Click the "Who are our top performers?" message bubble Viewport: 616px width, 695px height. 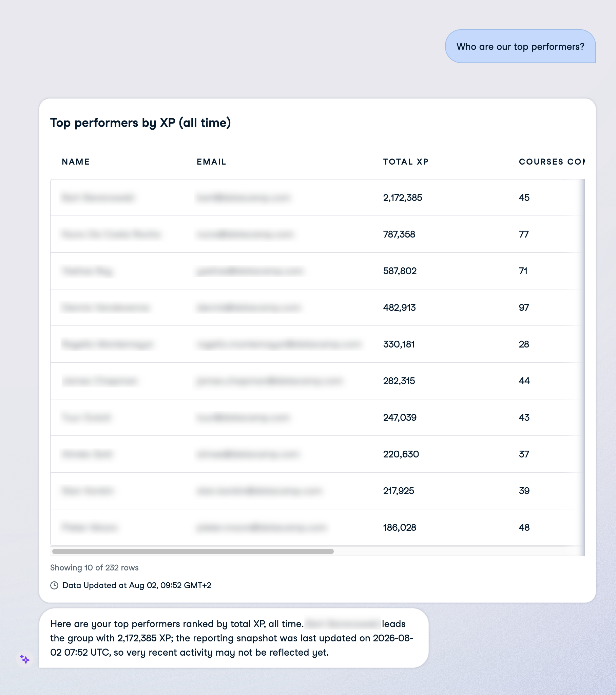[520, 46]
